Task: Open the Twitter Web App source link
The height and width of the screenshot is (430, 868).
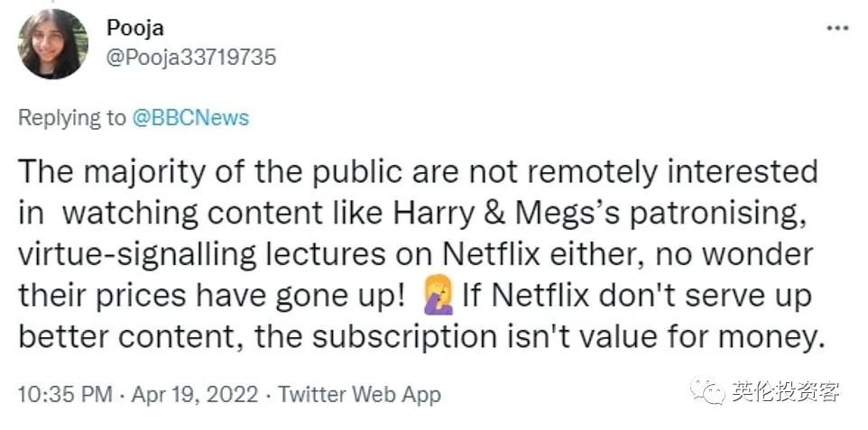Action: point(360,394)
